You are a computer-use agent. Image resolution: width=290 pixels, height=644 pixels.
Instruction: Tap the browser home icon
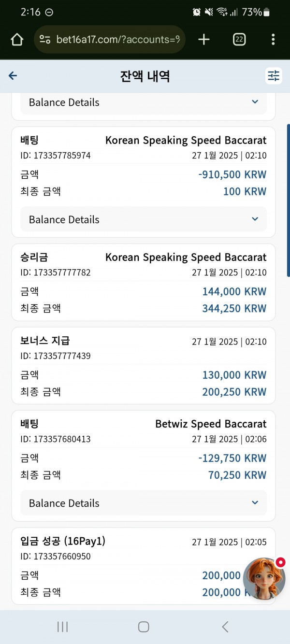point(17,40)
